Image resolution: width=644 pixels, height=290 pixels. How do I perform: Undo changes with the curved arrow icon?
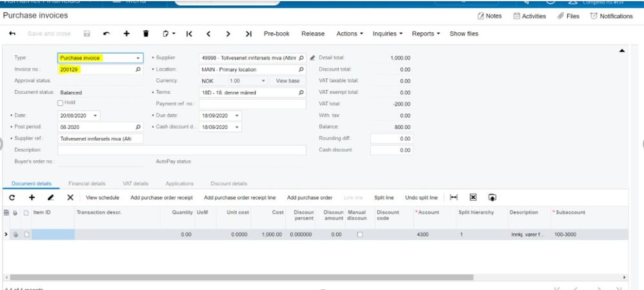[x=106, y=34]
